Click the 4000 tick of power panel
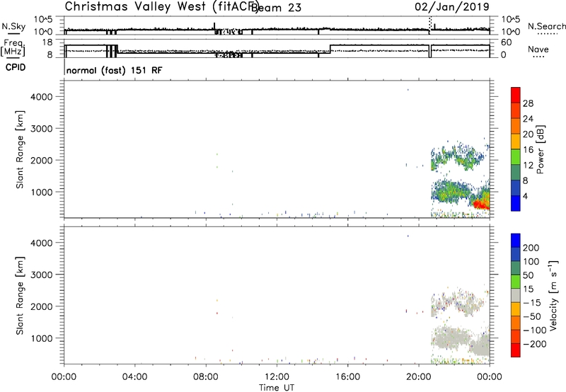This screenshot has height=392, width=566. click(42, 97)
